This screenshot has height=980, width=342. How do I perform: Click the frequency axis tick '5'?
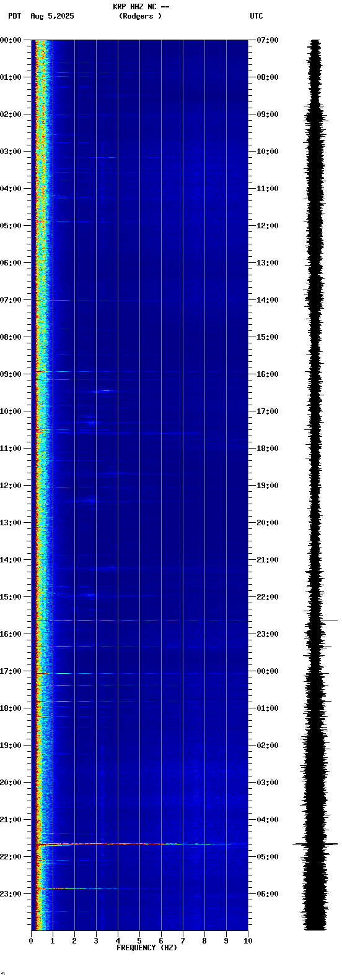[139, 941]
